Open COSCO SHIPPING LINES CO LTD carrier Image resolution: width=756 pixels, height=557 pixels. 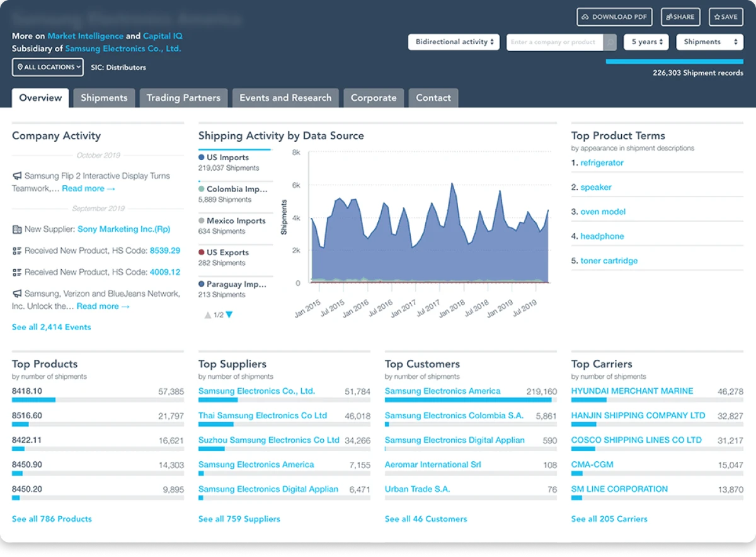[636, 440]
